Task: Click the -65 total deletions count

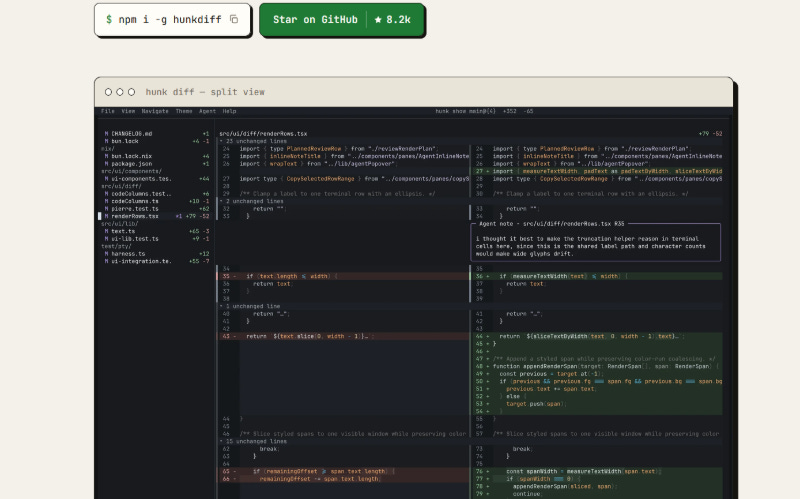Action: point(528,111)
